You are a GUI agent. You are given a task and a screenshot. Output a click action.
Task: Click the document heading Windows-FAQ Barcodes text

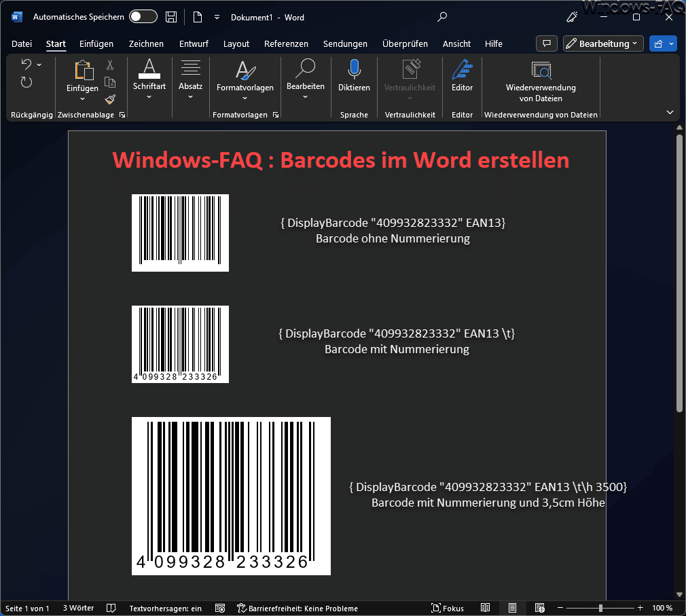(x=340, y=160)
